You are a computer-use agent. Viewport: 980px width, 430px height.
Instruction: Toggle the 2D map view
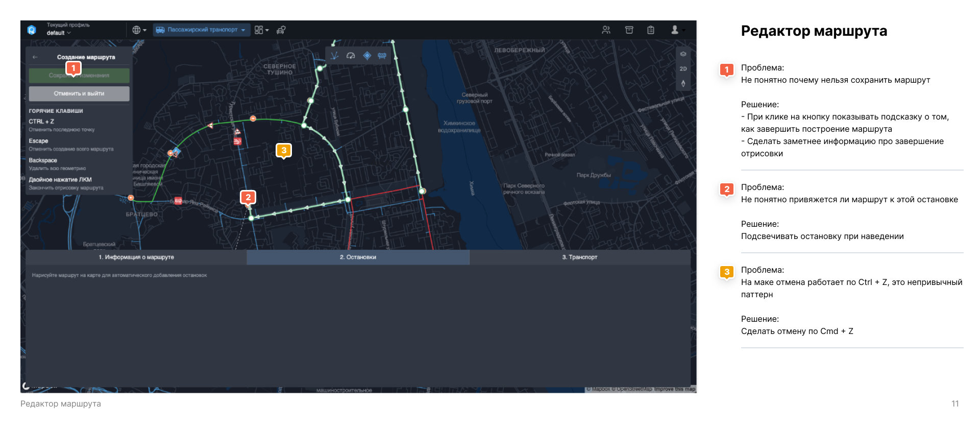pyautogui.click(x=683, y=69)
